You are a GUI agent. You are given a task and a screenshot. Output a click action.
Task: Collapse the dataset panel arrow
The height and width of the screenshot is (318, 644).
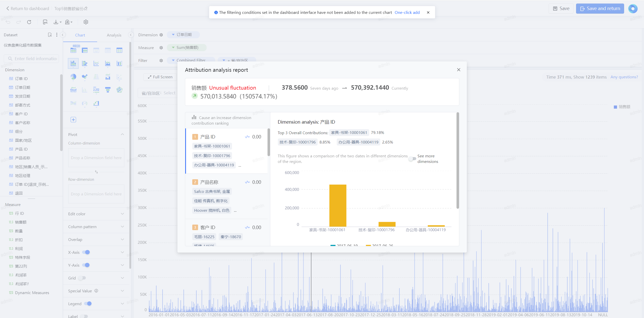63,35
